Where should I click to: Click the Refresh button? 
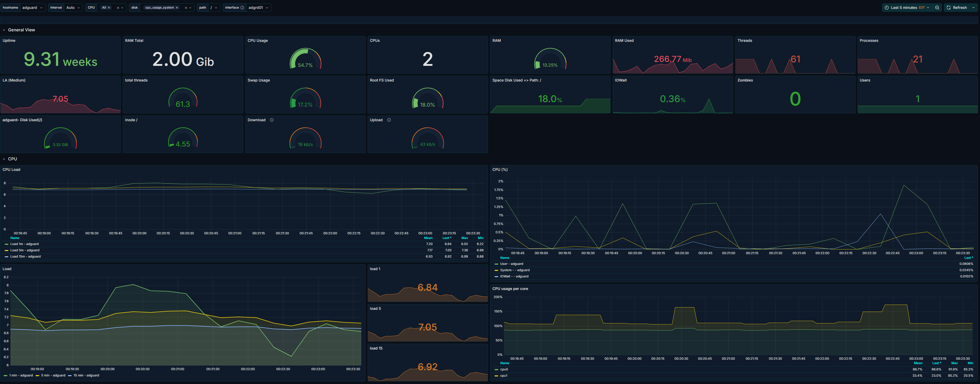coord(957,8)
